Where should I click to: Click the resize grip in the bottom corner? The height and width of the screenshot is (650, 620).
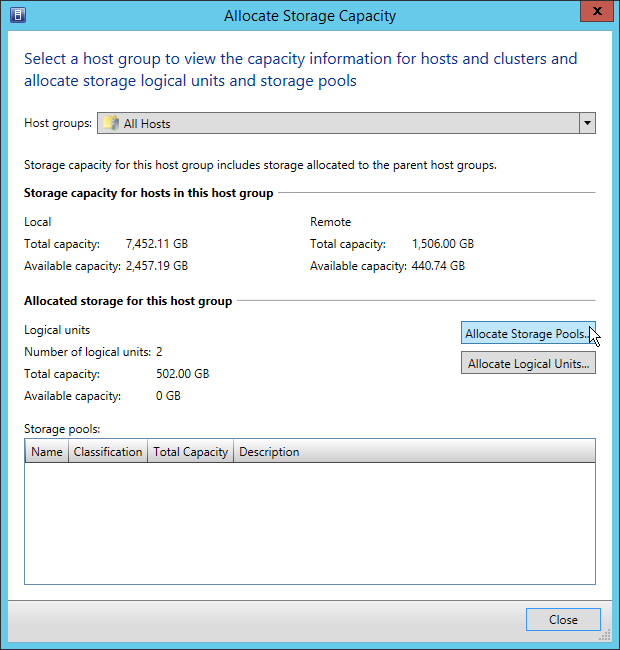tap(604, 634)
